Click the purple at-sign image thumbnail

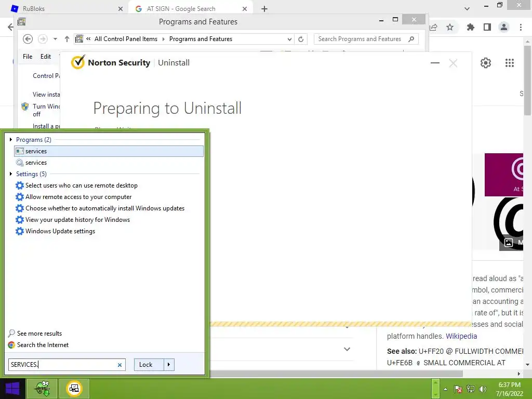[504, 175]
